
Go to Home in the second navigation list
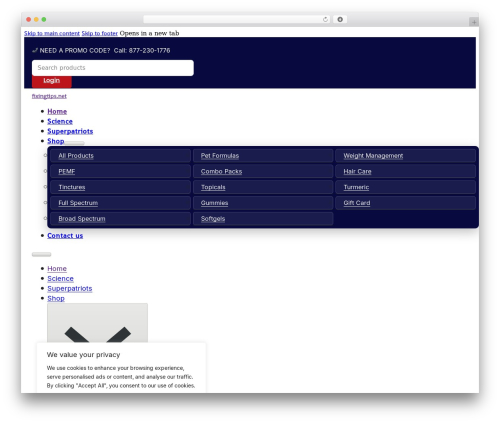(x=57, y=269)
